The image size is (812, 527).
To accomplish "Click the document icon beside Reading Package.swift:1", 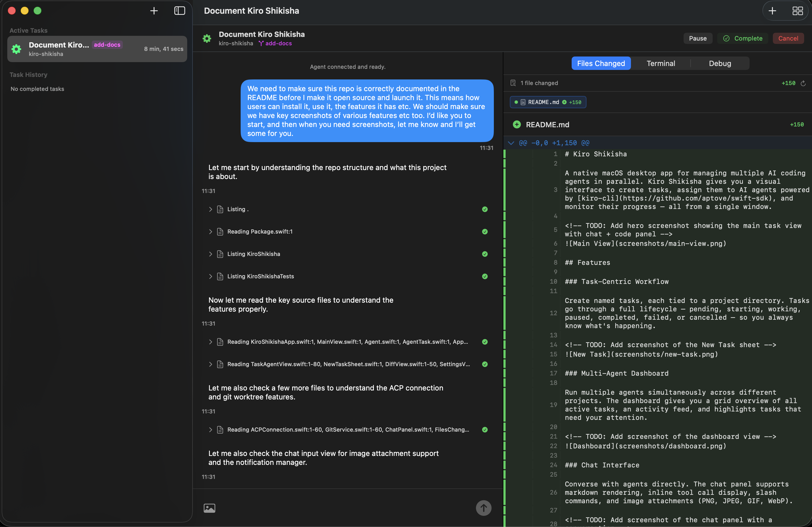I will pos(220,232).
